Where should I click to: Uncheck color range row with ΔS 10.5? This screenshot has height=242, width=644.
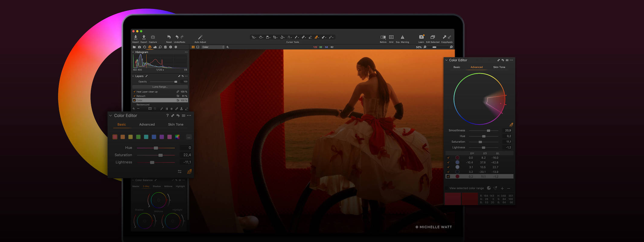448,167
